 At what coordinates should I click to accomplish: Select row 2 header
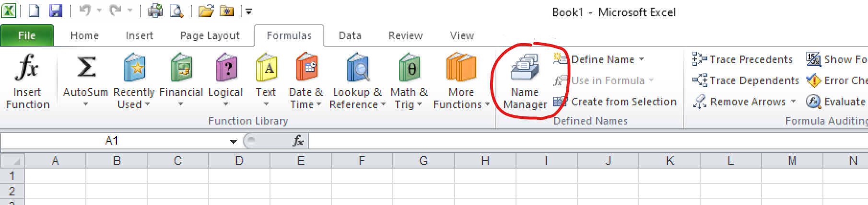(x=12, y=191)
